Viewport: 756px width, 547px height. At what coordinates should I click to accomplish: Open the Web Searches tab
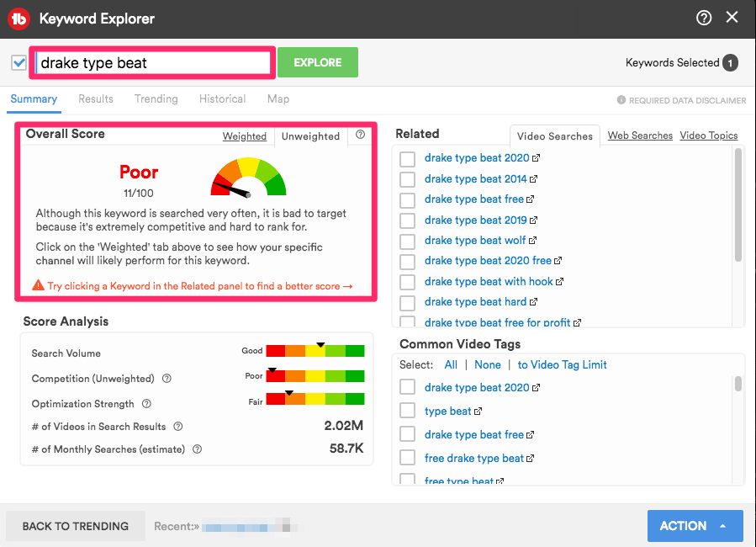640,135
